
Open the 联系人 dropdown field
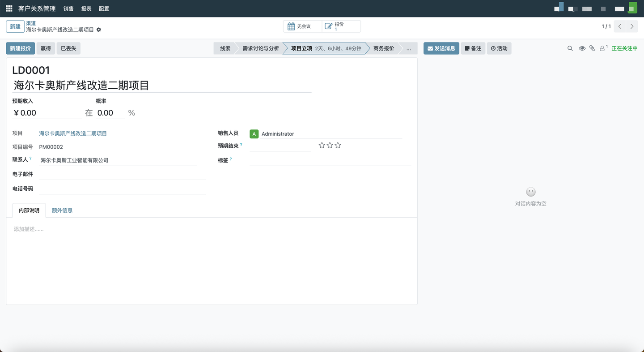[x=118, y=160]
